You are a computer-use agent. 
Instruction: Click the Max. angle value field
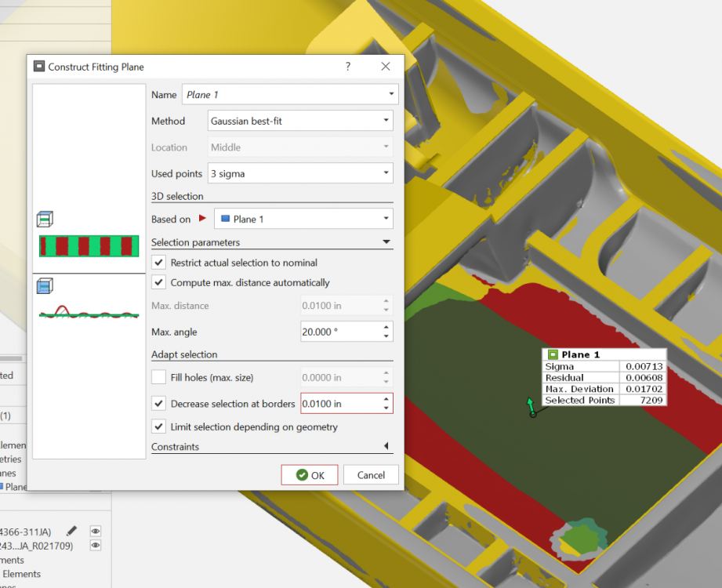click(x=339, y=332)
